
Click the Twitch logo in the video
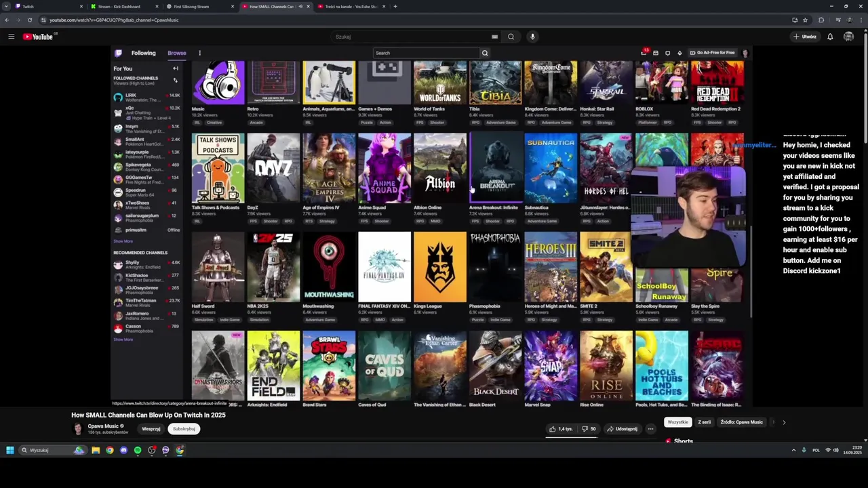(x=118, y=53)
